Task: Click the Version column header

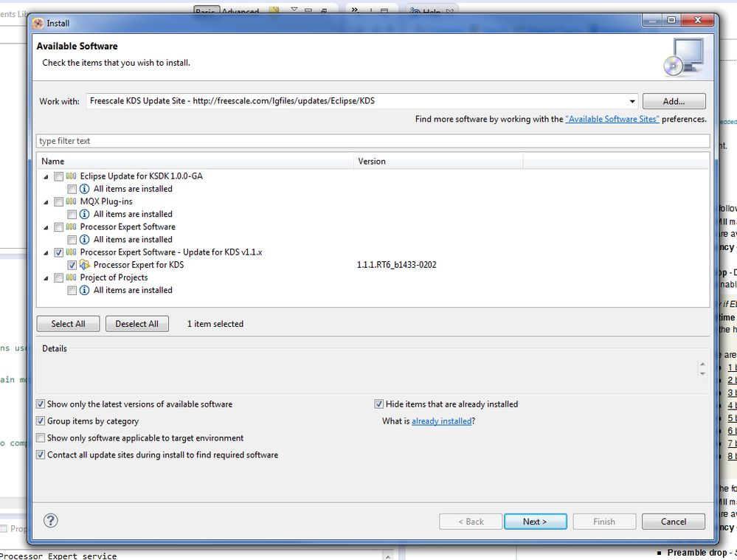Action: [438, 162]
